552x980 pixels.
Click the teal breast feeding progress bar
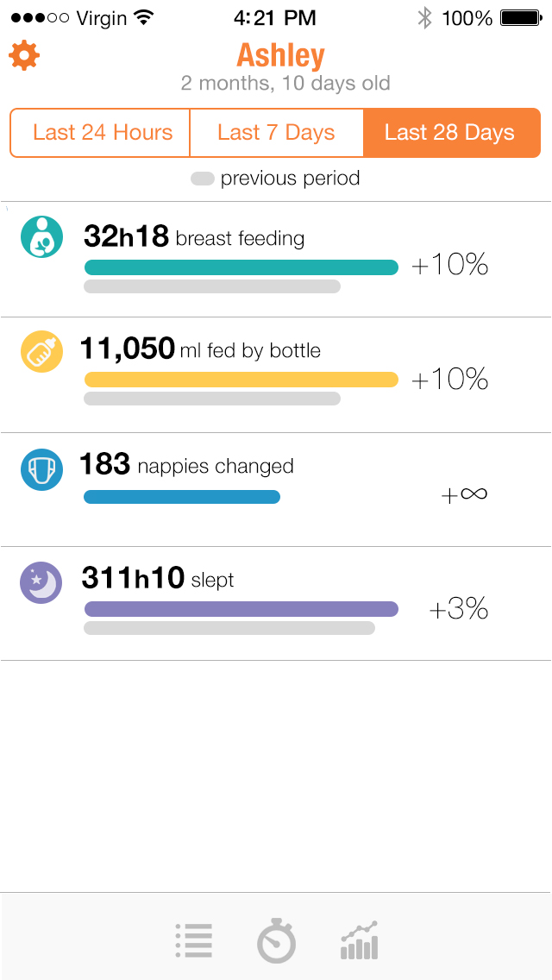(241, 267)
